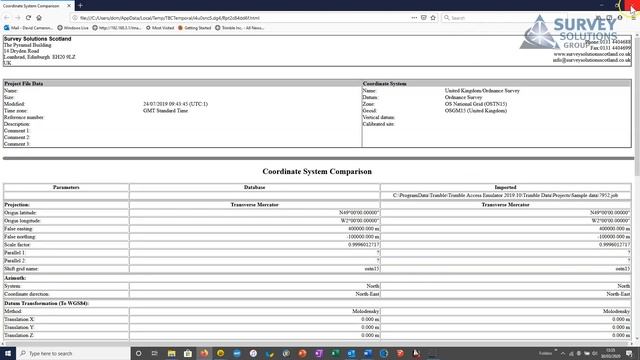Click the 'Translation X' row label
Screen dimensions: 640x360
point(19,319)
